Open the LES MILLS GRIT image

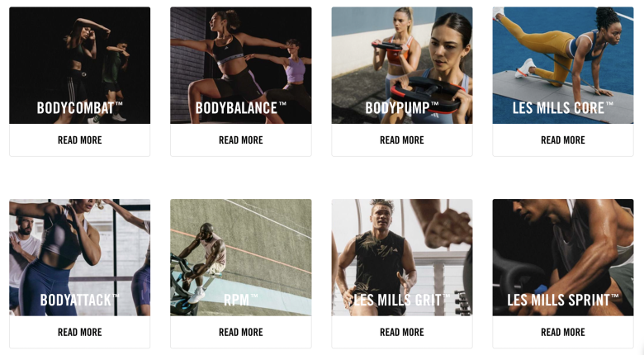pos(402,258)
